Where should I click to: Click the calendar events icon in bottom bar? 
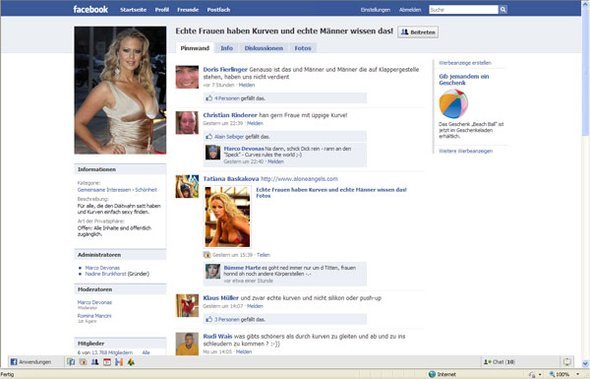coord(107,362)
